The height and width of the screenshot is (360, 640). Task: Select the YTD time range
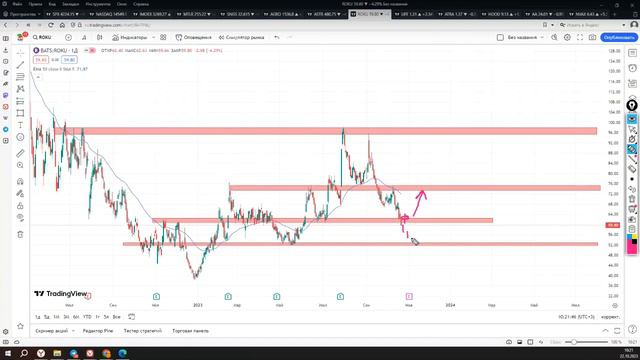[x=87, y=317]
